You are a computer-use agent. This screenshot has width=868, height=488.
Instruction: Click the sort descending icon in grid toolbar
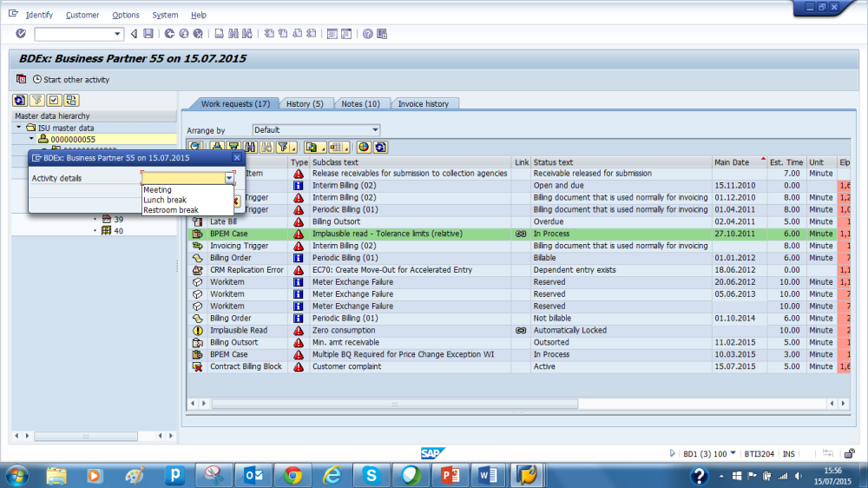tap(233, 147)
